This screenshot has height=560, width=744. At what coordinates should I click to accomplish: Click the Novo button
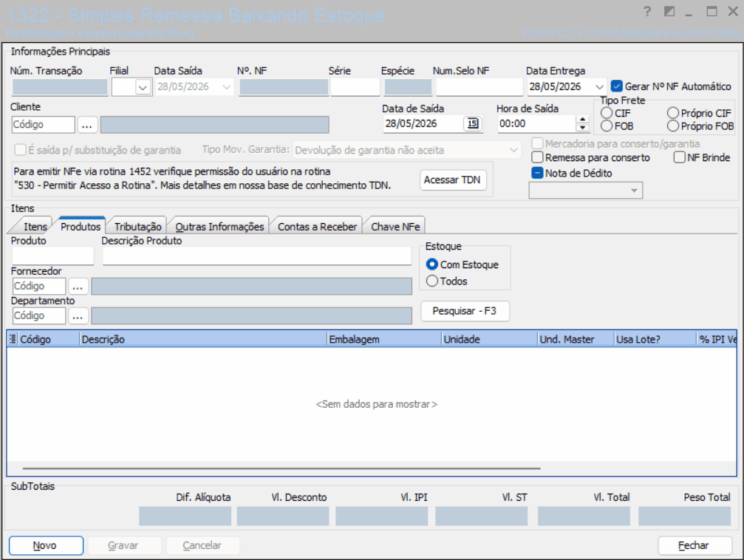[x=46, y=545]
